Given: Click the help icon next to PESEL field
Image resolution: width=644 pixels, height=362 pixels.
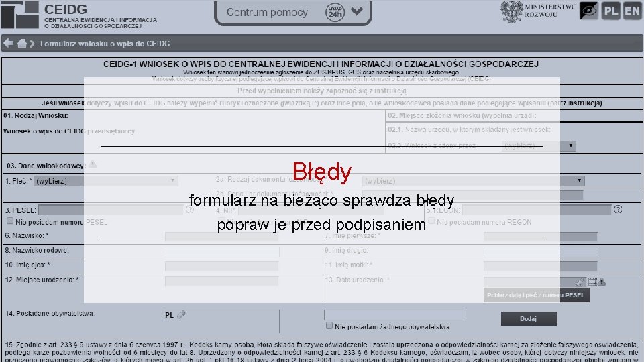Looking at the screenshot, I should [190, 209].
